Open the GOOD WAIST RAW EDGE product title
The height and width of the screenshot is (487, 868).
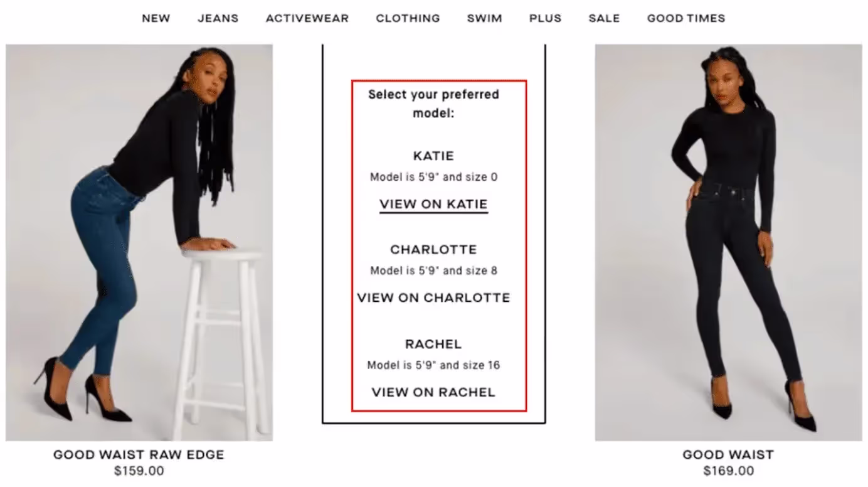pos(139,454)
